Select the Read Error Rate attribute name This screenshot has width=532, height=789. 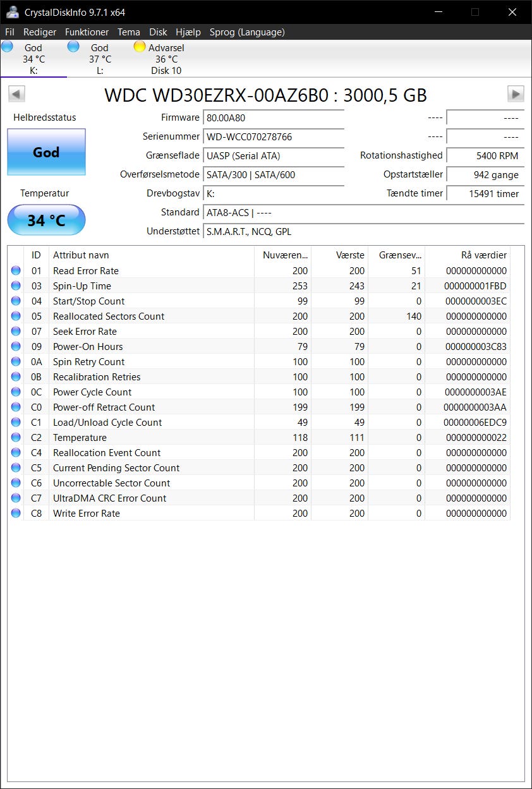[86, 271]
